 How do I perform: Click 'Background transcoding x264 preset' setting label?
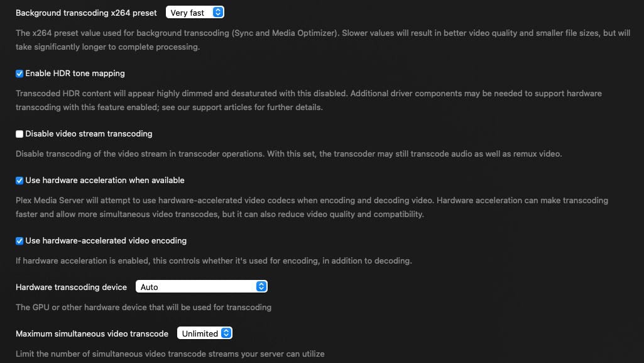pyautogui.click(x=86, y=13)
